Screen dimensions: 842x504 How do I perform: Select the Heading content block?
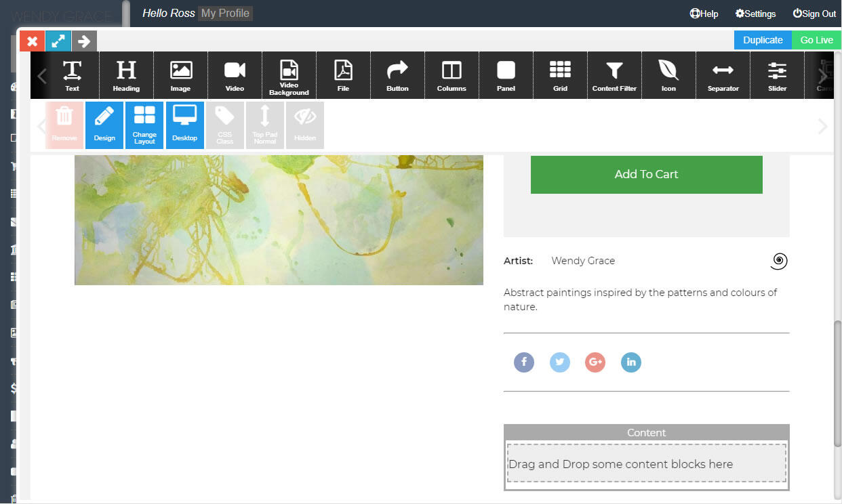pyautogui.click(x=126, y=75)
